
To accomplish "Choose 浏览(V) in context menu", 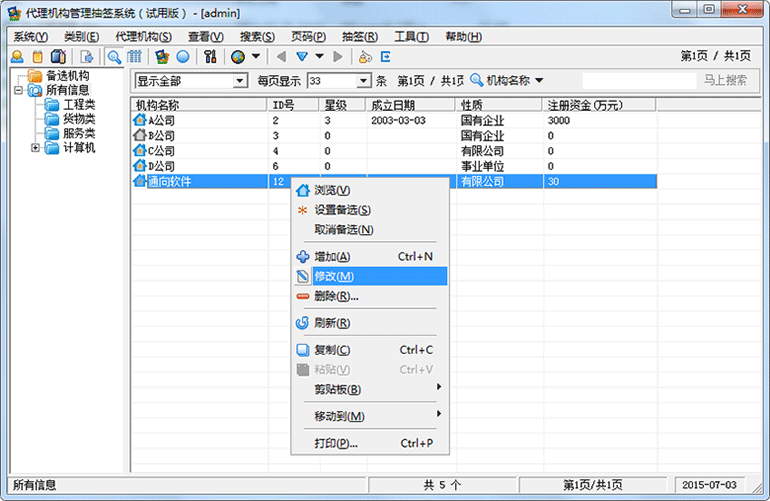I will [370, 190].
